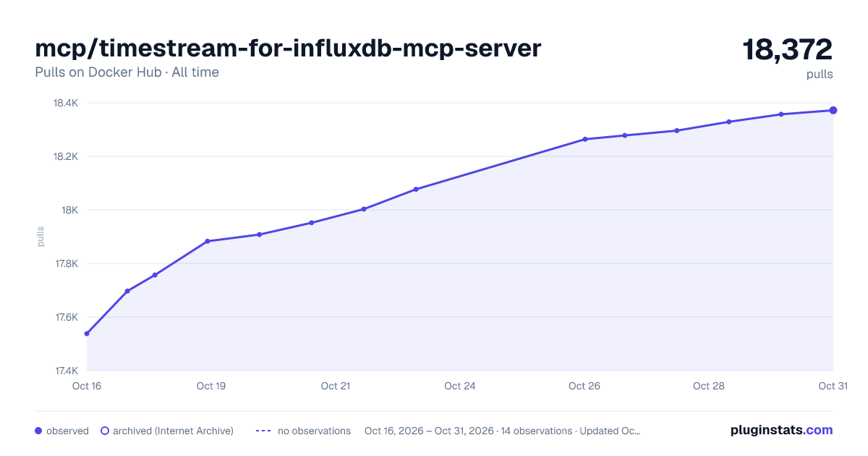Click the 18.4K y-axis label
868x456 pixels.
tap(66, 103)
